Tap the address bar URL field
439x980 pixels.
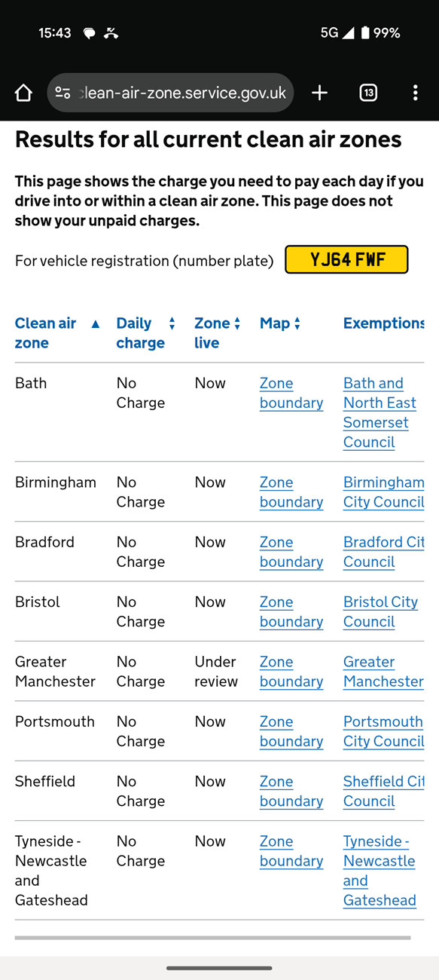184,93
